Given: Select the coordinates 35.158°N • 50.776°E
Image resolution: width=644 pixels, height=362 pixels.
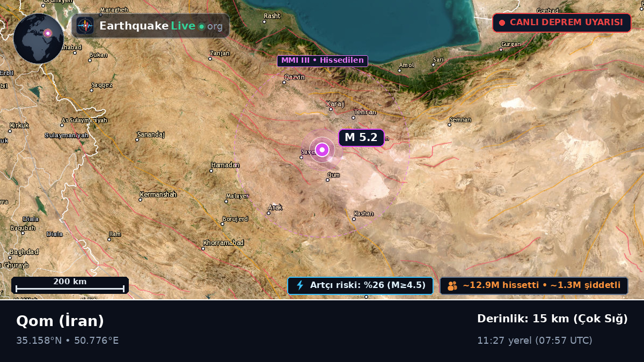Looking at the screenshot, I should coord(68,340).
